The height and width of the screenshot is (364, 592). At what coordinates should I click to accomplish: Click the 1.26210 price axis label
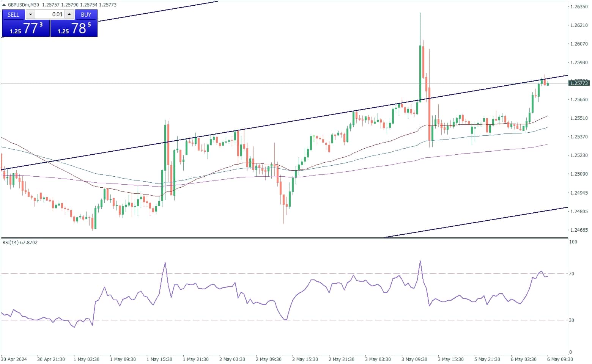point(579,25)
